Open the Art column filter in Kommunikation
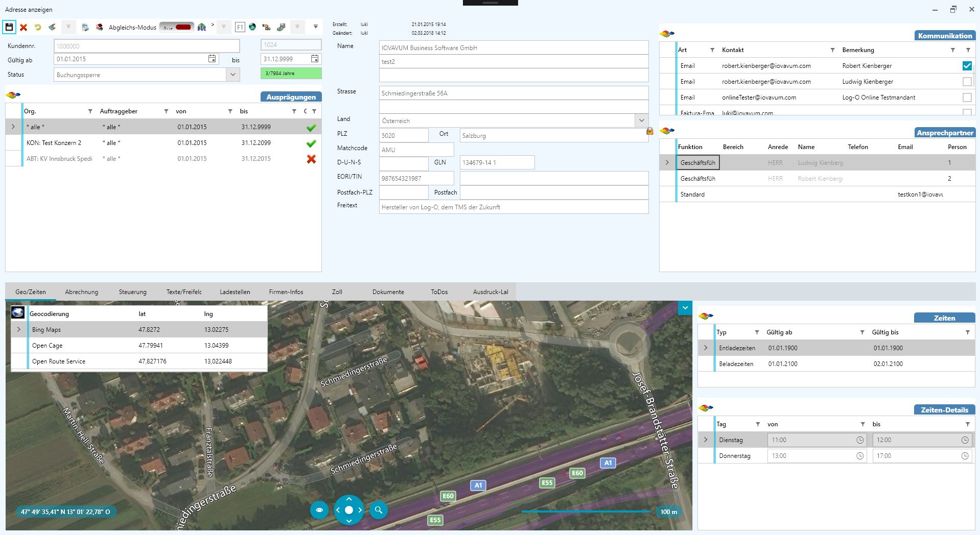Viewport: 980px width, 535px height. click(x=712, y=50)
